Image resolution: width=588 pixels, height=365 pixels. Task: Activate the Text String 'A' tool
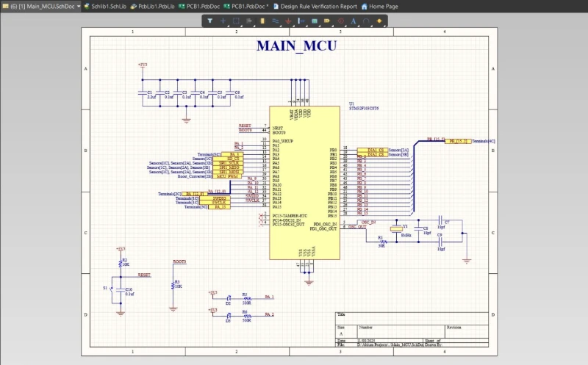pyautogui.click(x=354, y=21)
